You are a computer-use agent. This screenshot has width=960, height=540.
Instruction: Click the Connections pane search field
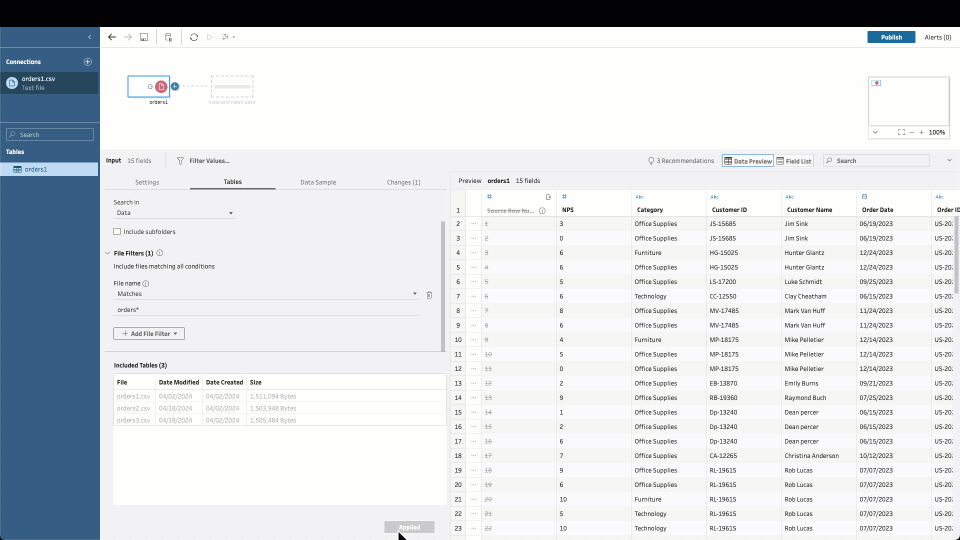point(50,135)
